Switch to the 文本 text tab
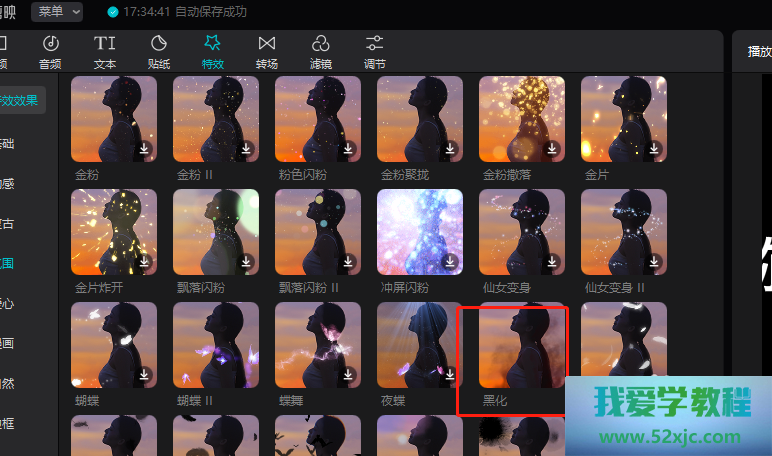The height and width of the screenshot is (456, 772). (105, 51)
